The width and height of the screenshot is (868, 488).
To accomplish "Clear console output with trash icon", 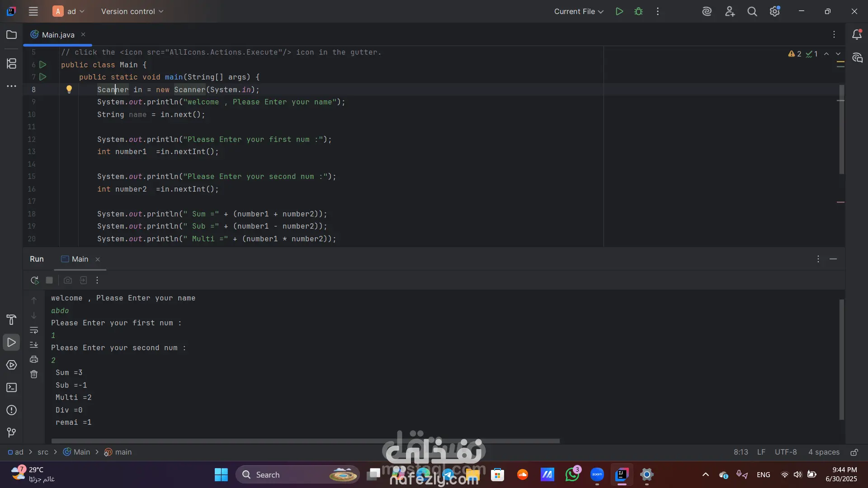I will (x=34, y=374).
